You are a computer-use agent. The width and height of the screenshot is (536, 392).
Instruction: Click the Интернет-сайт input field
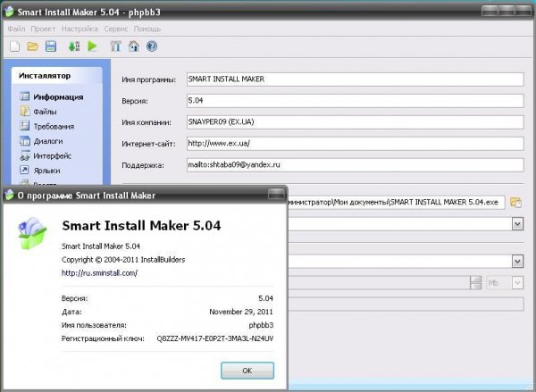point(356,144)
